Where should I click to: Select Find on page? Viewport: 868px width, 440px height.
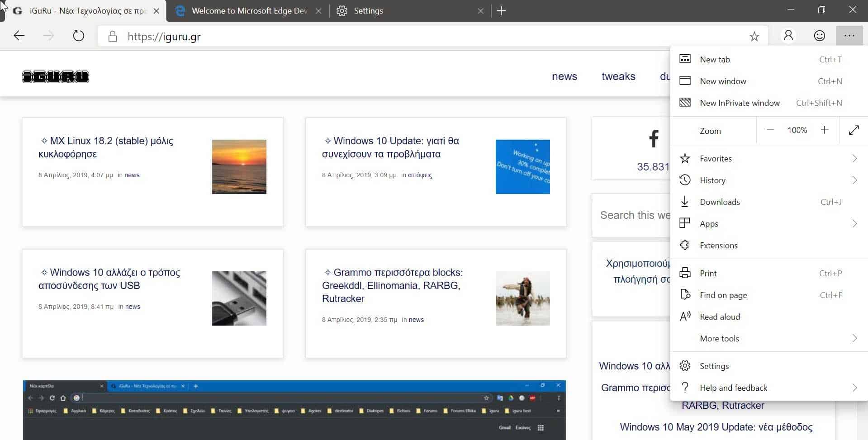click(769, 295)
